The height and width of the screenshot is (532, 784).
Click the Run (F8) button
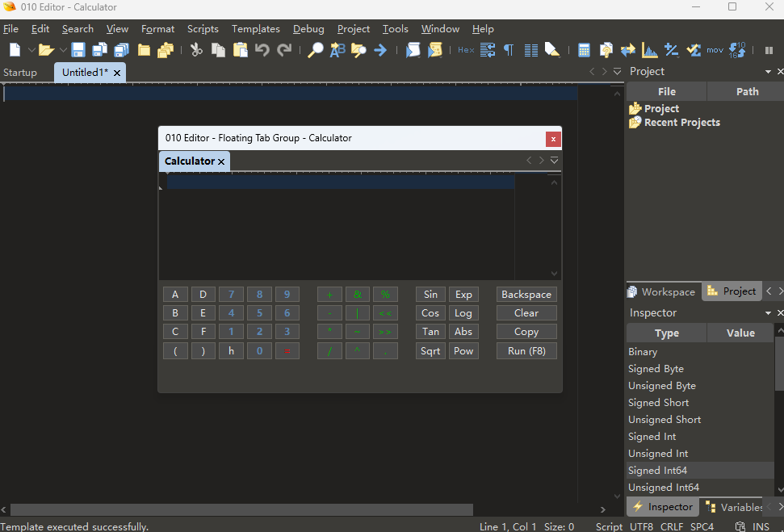tap(526, 351)
